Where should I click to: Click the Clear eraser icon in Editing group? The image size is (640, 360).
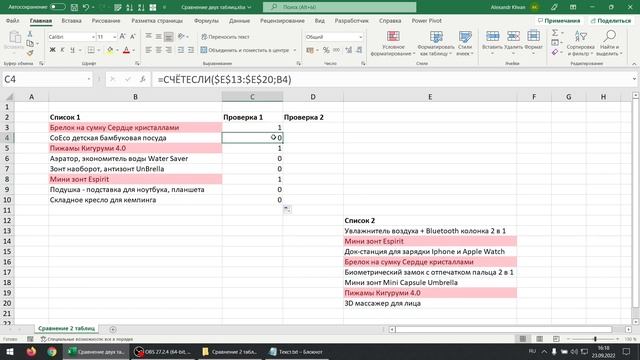(555, 52)
